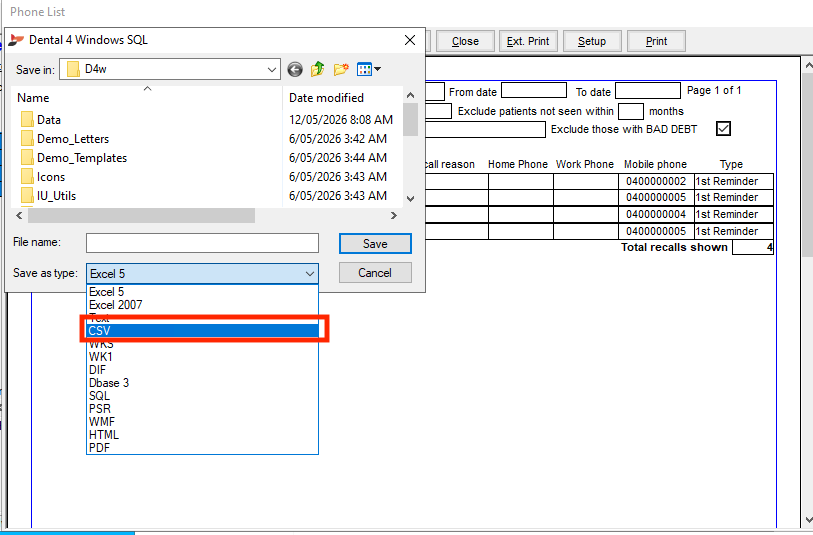
Task: Click the Print button
Action: (656, 41)
